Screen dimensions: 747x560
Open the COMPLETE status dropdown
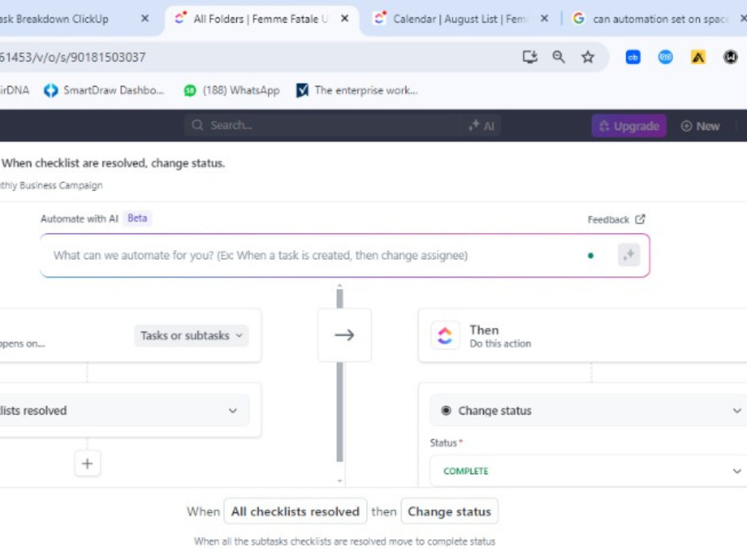(x=589, y=471)
